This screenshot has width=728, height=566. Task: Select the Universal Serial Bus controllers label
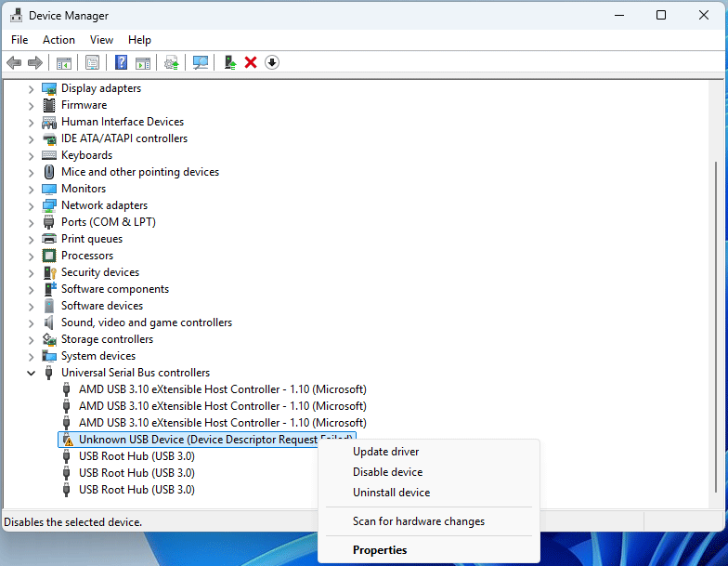click(x=136, y=373)
